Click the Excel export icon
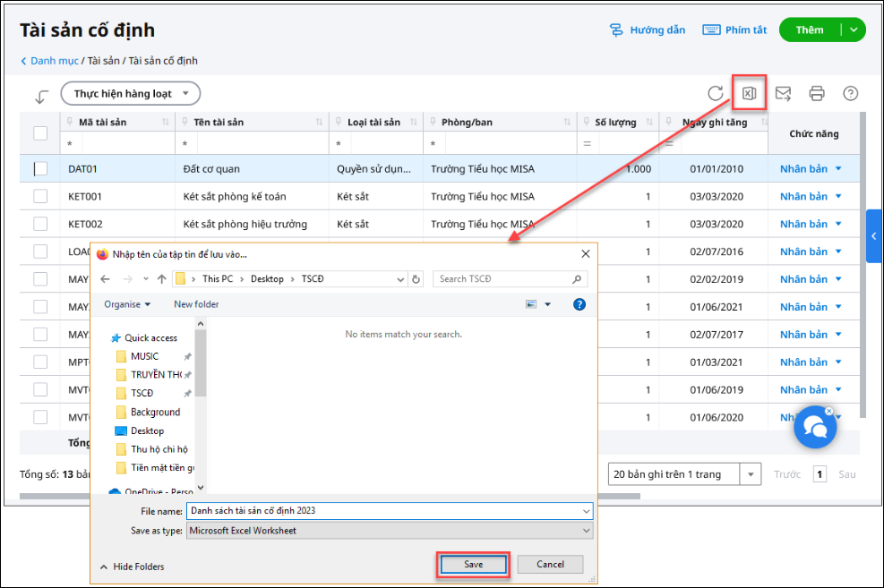Screen dimensions: 884x588 click(x=750, y=93)
